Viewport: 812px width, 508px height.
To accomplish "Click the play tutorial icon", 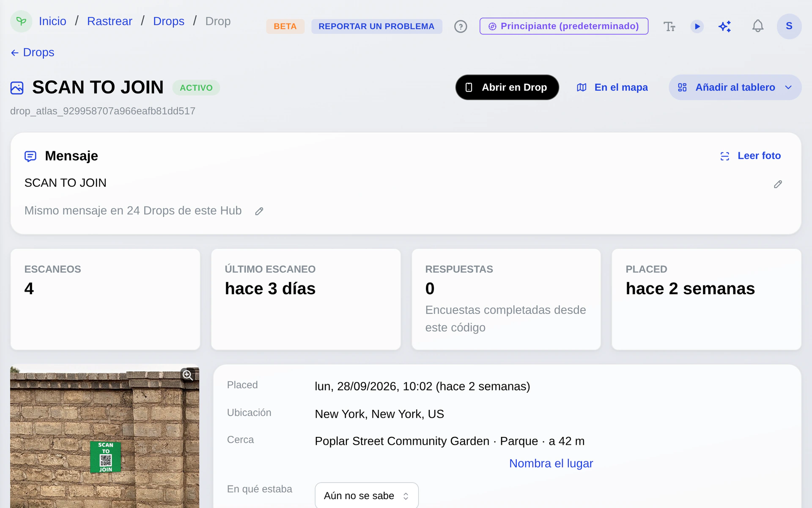I will coord(697,26).
